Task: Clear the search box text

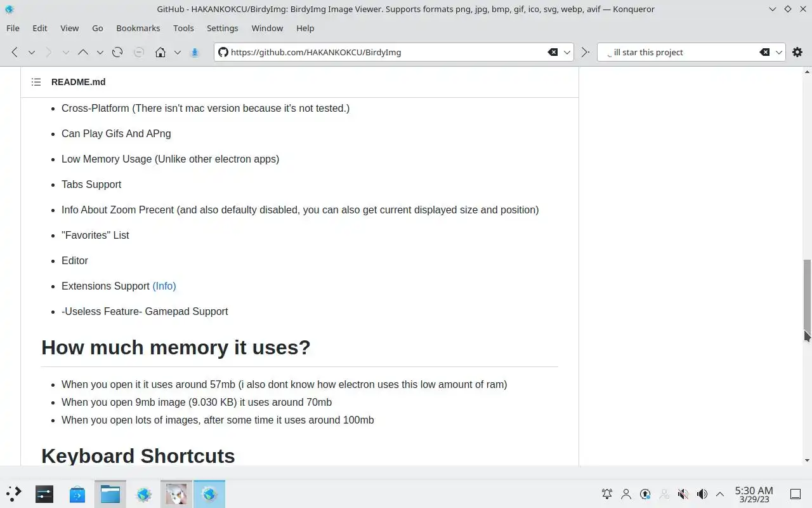Action: pos(764,52)
